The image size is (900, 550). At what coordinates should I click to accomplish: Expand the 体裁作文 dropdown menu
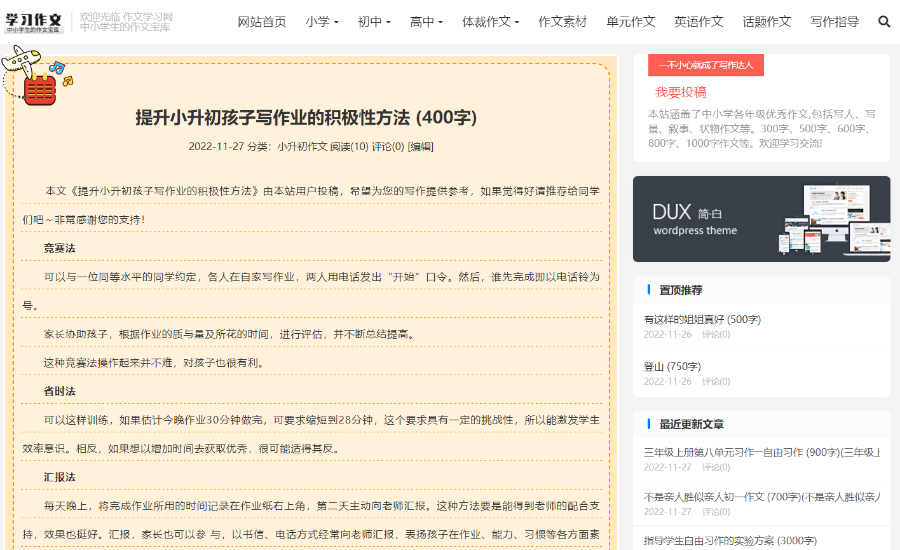tap(490, 22)
